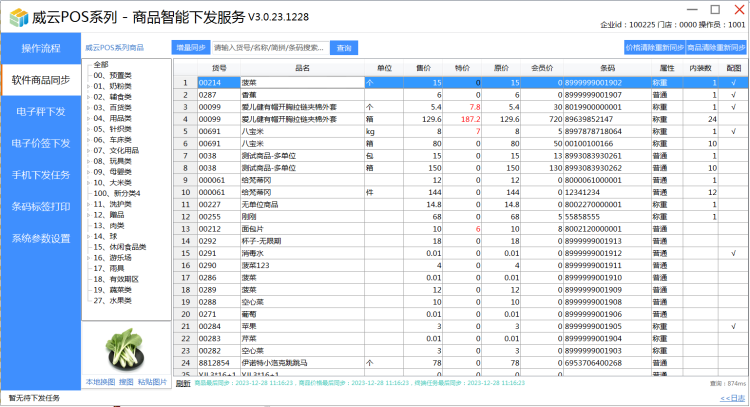
Task: Open the 操作流程 sidebar tab
Action: (40, 47)
